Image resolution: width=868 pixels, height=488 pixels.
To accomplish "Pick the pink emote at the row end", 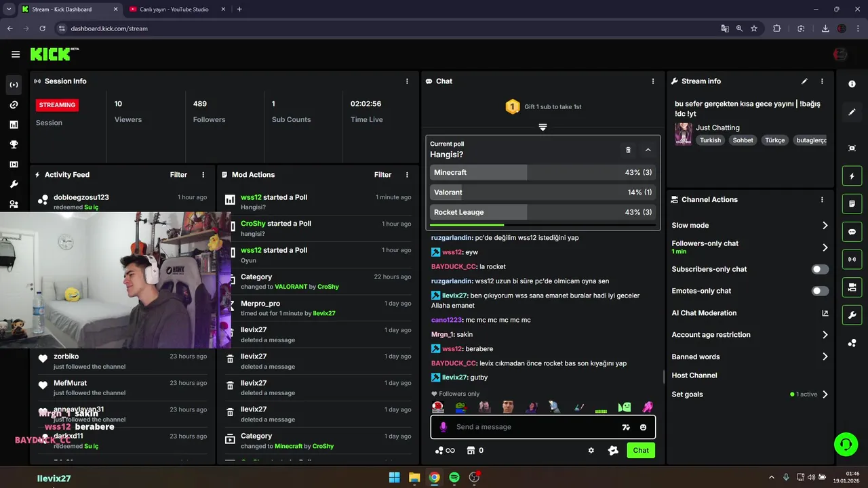I will pyautogui.click(x=648, y=407).
